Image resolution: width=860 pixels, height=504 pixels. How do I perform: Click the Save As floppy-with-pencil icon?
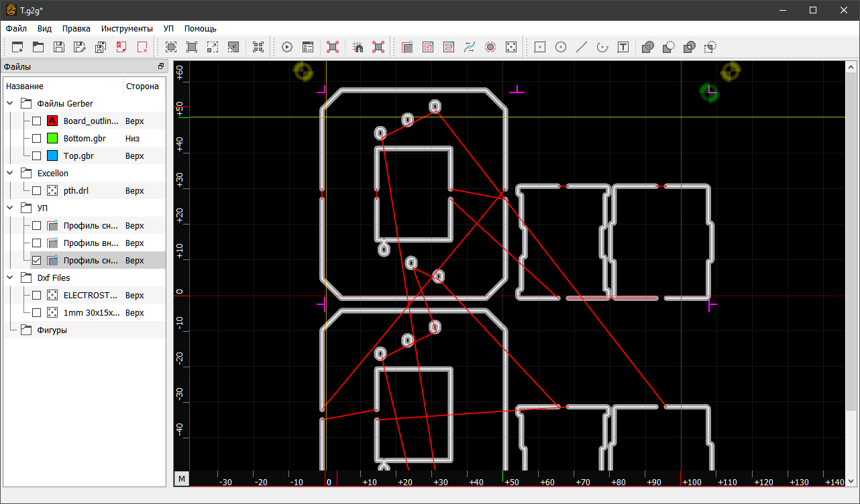point(80,47)
